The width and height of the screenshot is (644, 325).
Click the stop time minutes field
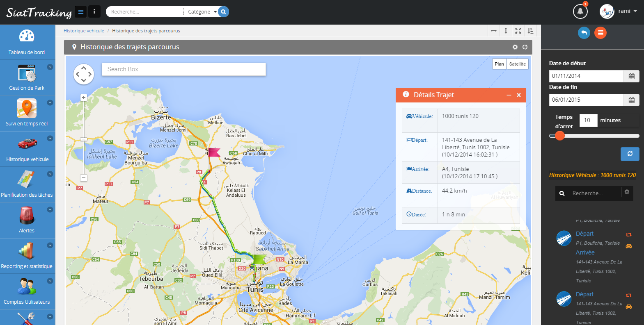pos(588,120)
